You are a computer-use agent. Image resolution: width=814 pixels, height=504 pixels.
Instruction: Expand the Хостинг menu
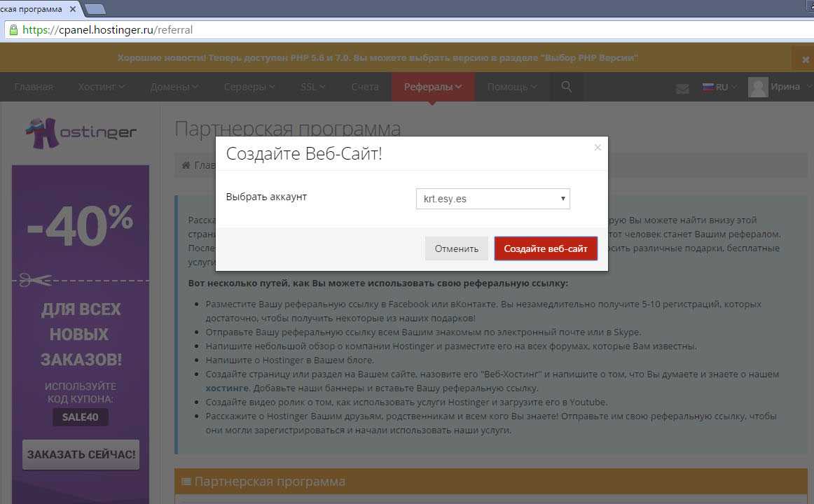[x=102, y=87]
